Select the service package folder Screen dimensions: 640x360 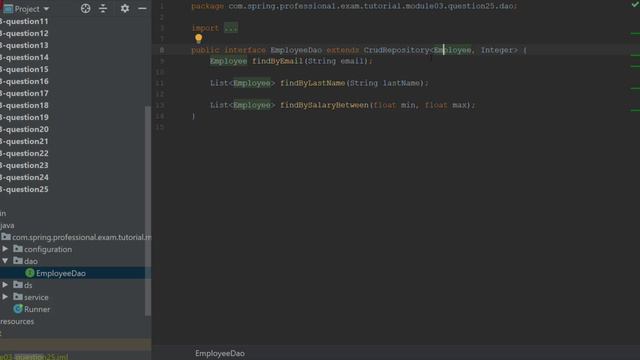[31, 297]
